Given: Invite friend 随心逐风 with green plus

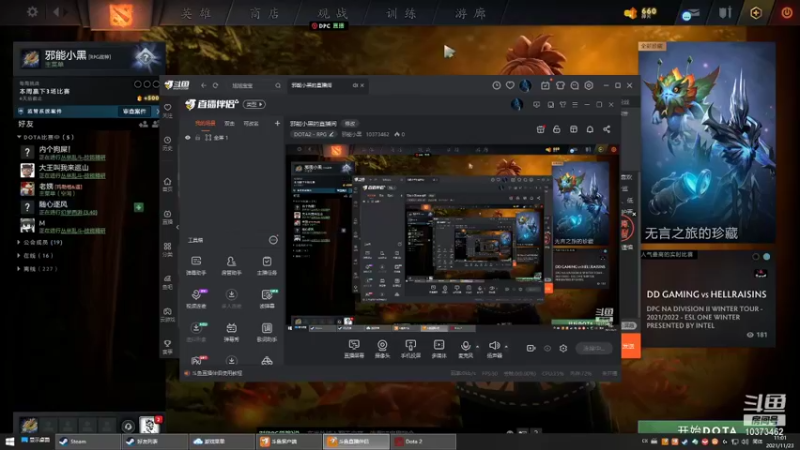Looking at the screenshot, I should [138, 207].
